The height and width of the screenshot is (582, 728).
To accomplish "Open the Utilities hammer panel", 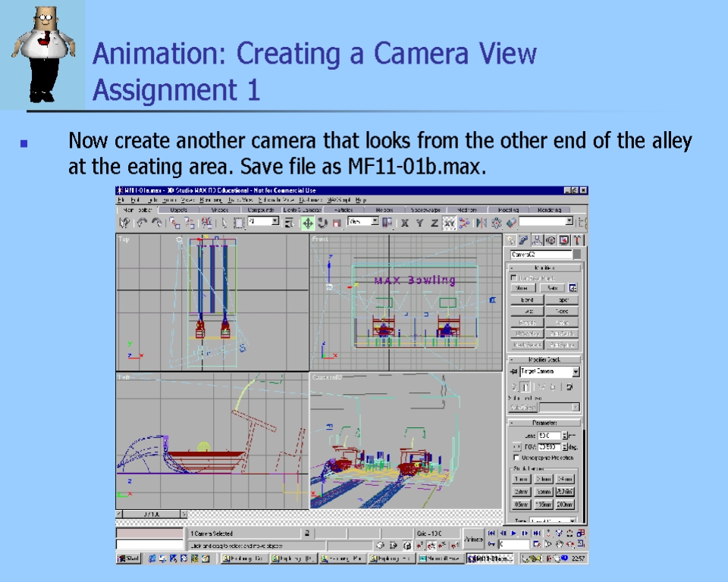I will [x=577, y=239].
